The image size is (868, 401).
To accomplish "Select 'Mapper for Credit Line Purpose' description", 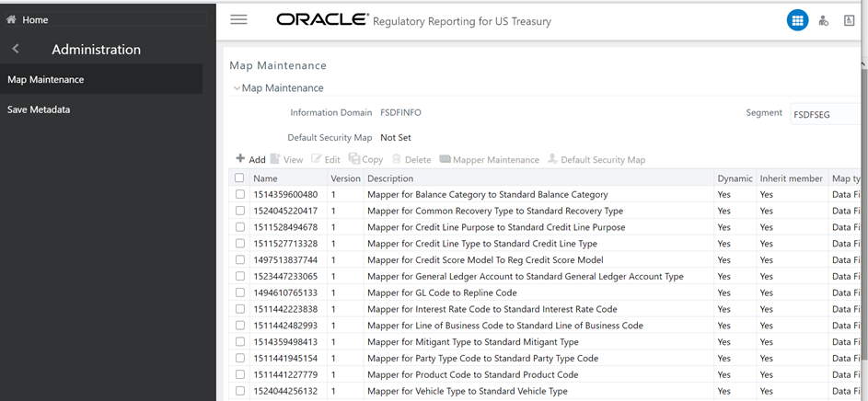I will pos(496,227).
